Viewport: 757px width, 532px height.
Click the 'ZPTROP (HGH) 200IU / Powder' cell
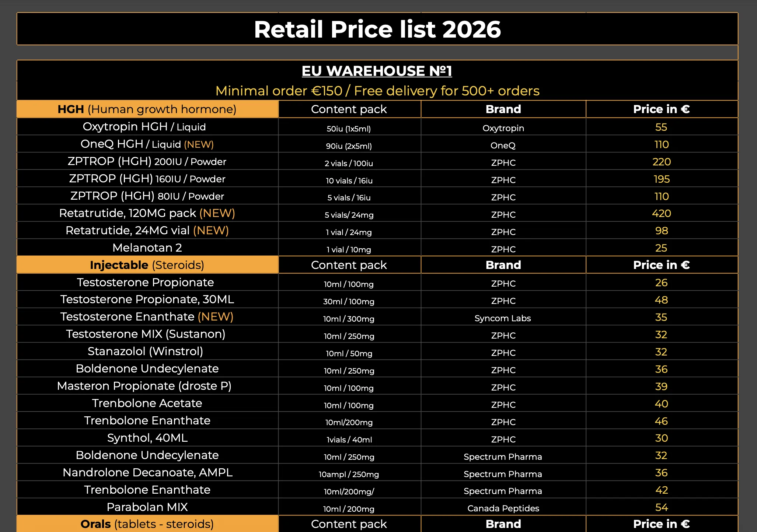tap(147, 161)
